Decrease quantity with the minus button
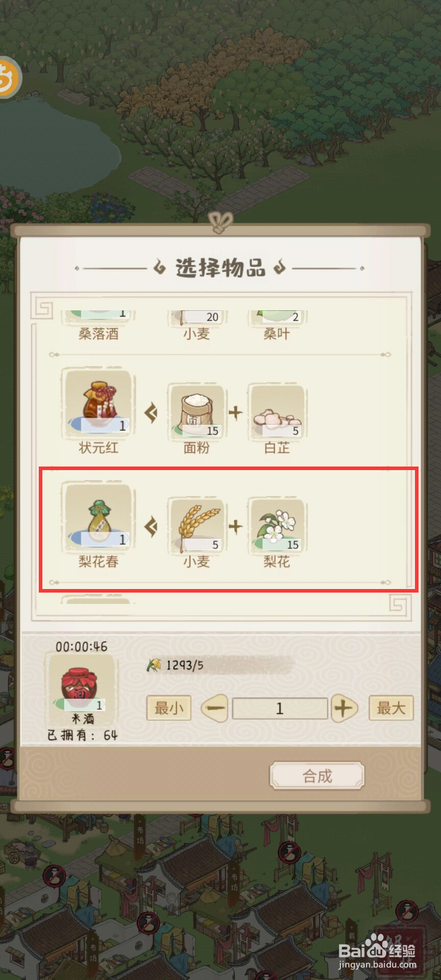 point(214,708)
